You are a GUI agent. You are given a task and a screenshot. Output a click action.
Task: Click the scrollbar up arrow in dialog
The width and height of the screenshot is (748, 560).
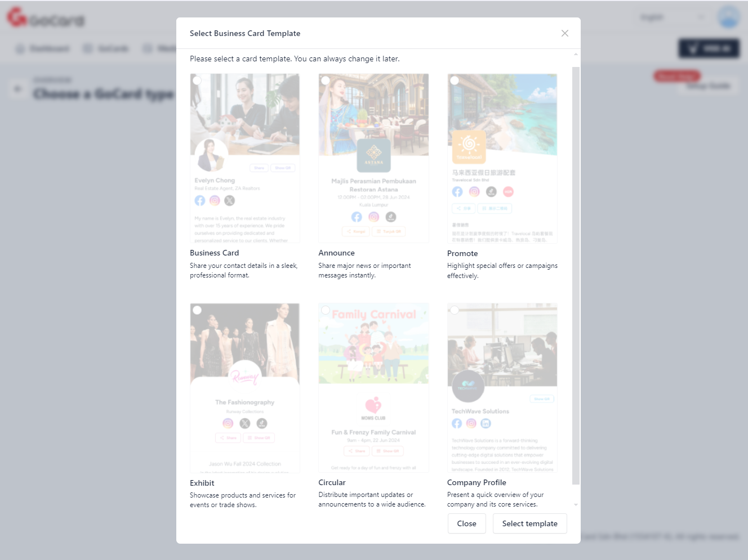coord(576,55)
